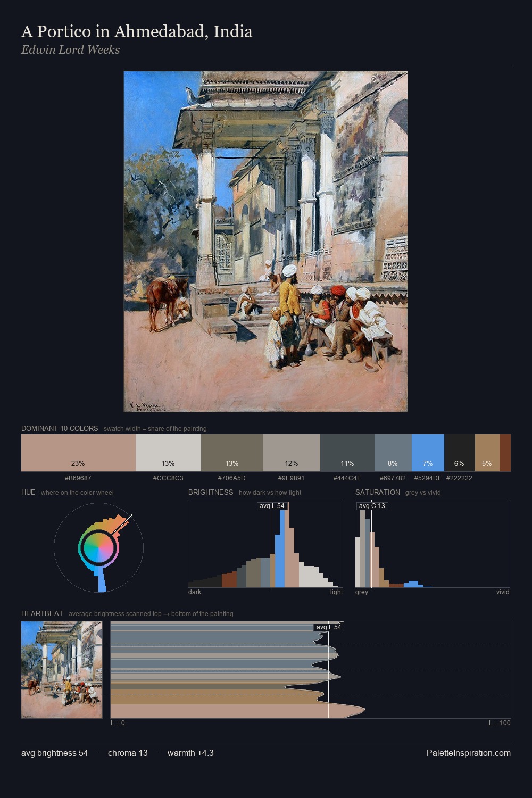
Task: Click the 'L = 0' axis label
Action: pos(118,723)
